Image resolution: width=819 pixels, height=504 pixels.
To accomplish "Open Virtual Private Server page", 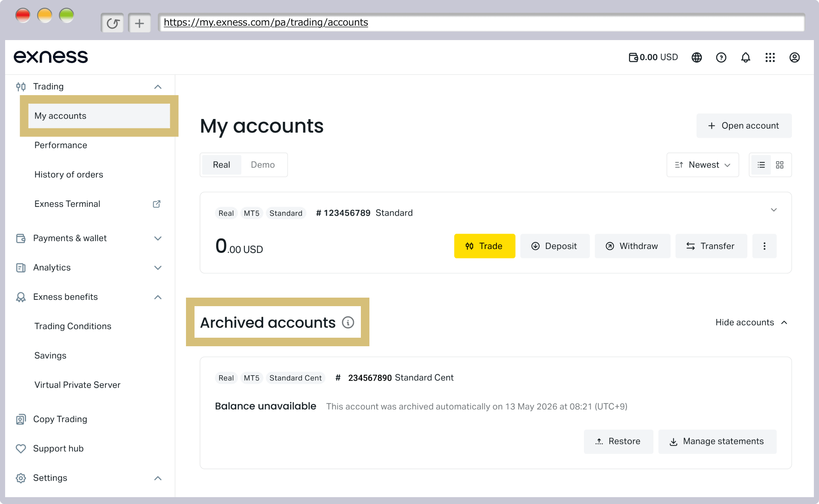I will [x=77, y=385].
